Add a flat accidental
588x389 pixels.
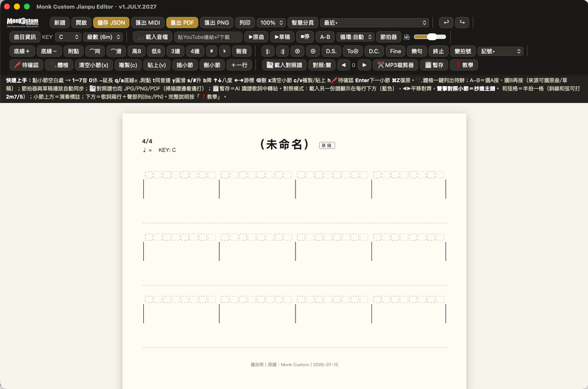(x=225, y=51)
